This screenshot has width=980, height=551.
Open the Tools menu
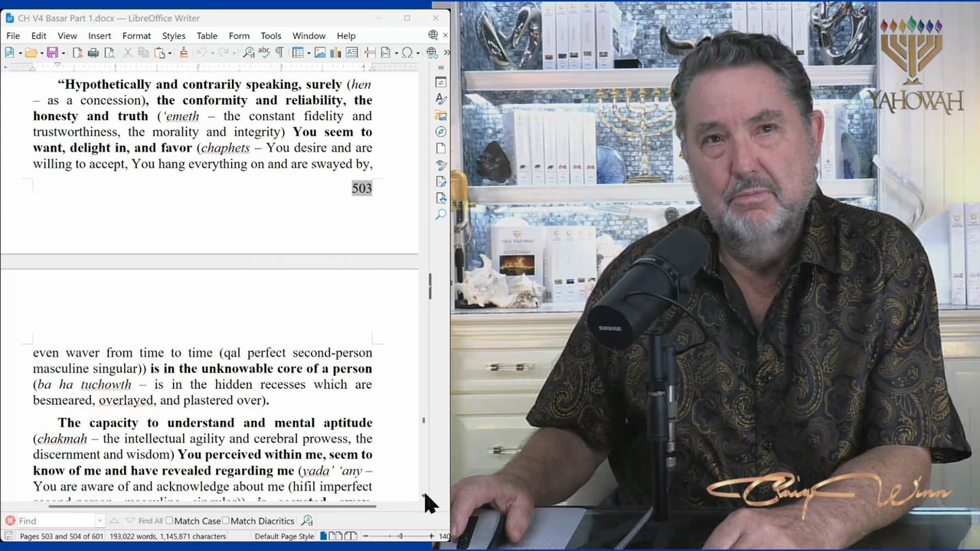pos(271,36)
